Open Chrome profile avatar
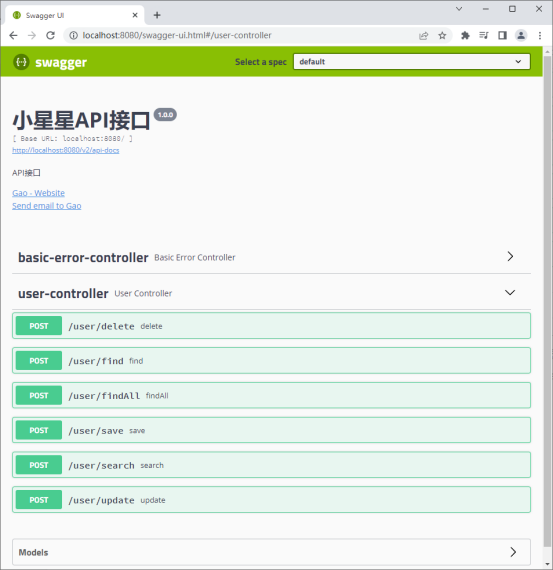The image size is (553, 570). pyautogui.click(x=521, y=35)
